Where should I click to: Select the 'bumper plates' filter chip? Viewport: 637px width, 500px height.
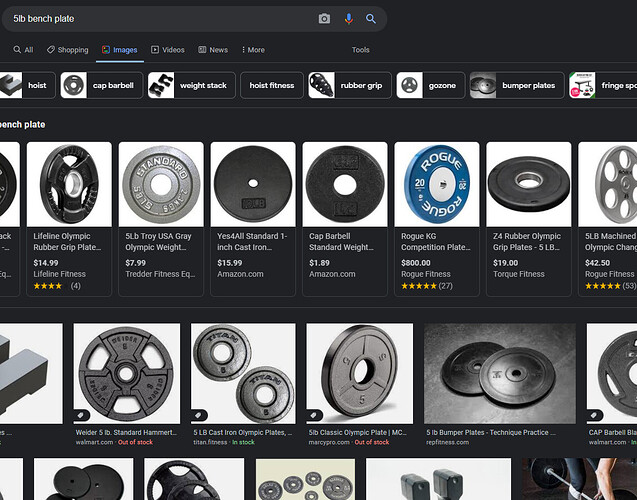517,85
